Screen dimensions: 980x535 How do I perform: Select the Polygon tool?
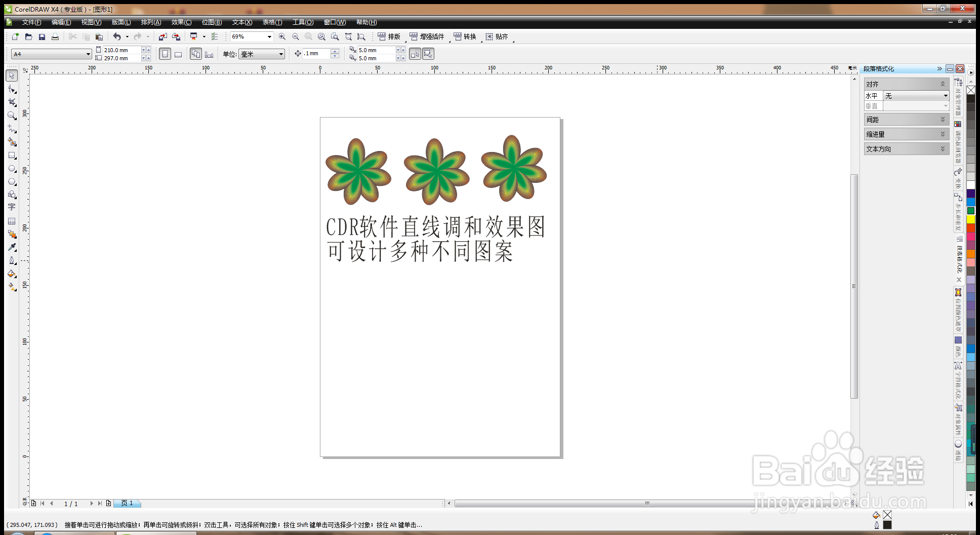click(12, 182)
